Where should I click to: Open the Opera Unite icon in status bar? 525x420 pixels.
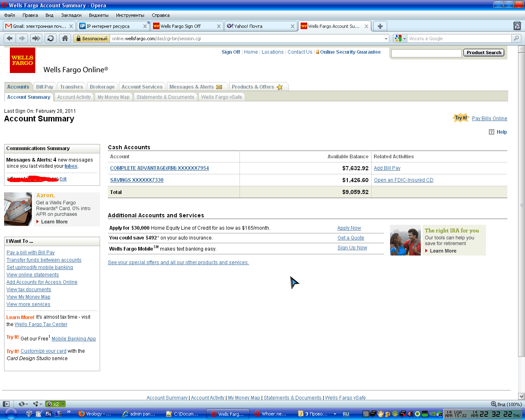[x=37, y=404]
